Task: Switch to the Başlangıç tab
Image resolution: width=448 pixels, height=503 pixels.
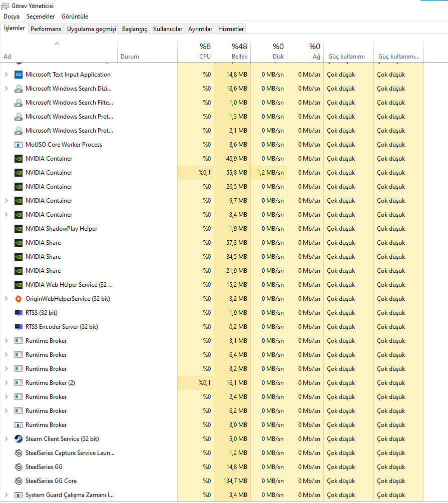Action: (x=135, y=29)
